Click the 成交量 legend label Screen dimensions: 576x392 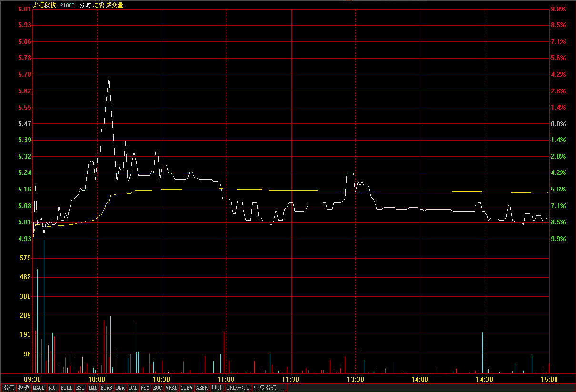[x=115, y=5]
